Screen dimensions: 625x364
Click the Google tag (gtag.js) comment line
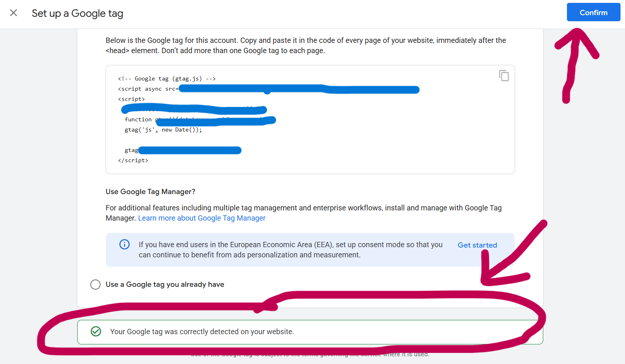coord(167,78)
